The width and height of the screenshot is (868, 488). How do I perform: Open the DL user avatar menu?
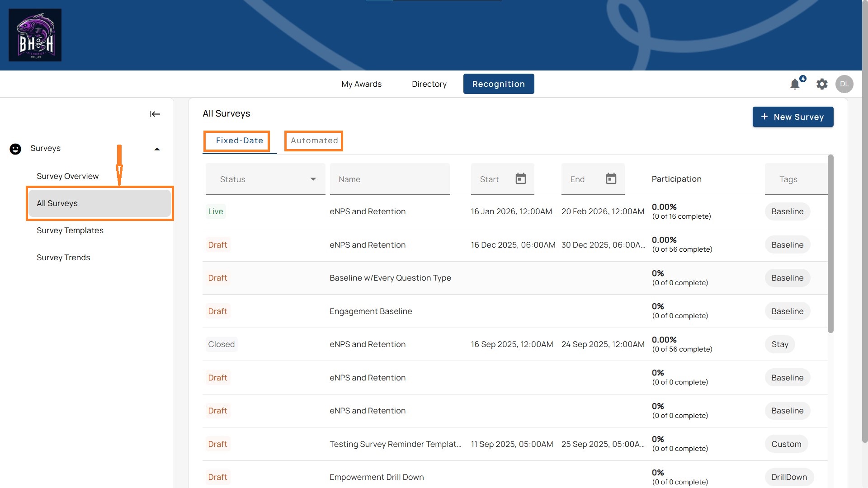pos(844,84)
